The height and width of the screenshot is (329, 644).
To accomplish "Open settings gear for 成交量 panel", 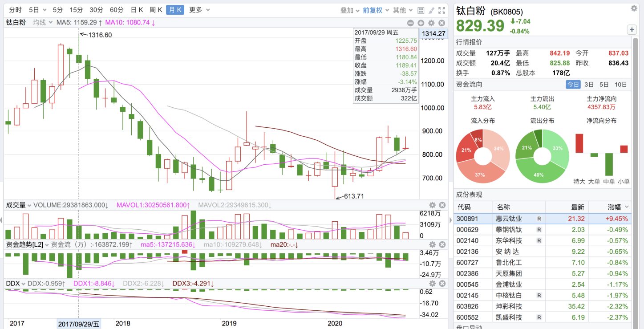I will [432, 205].
